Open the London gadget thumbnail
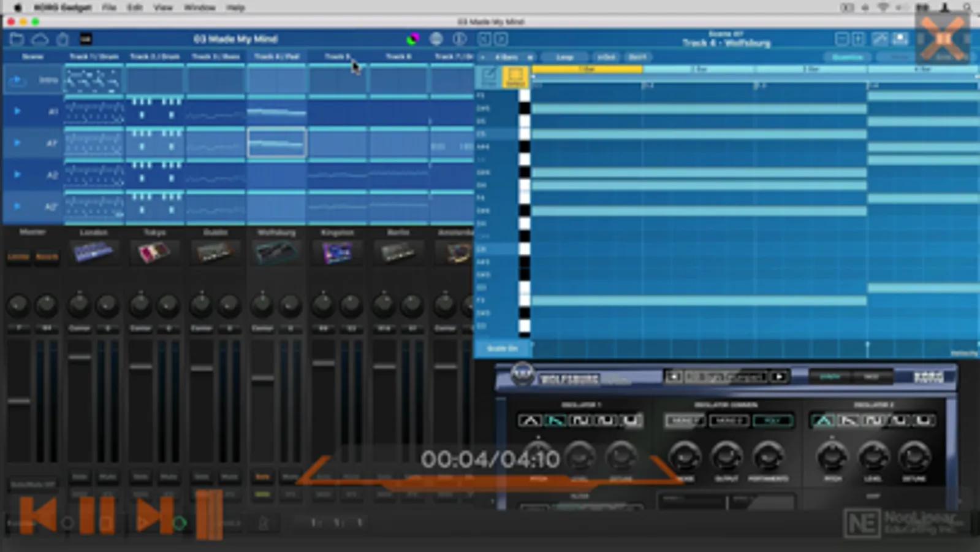980x552 pixels. click(x=93, y=251)
